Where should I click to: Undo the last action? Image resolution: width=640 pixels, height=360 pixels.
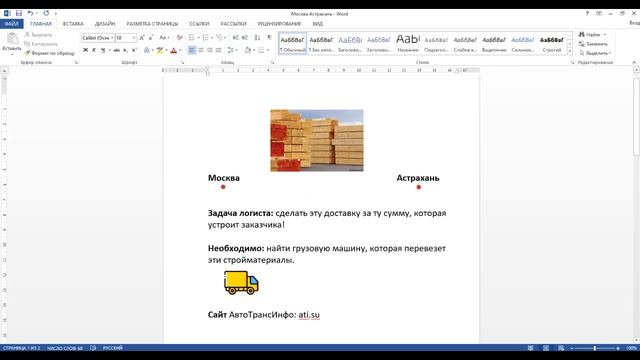pyautogui.click(x=30, y=13)
